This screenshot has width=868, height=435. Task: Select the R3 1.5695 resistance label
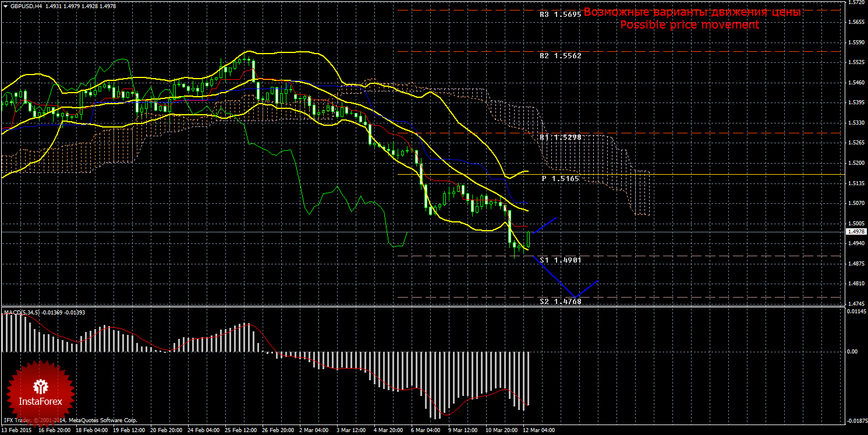[560, 14]
